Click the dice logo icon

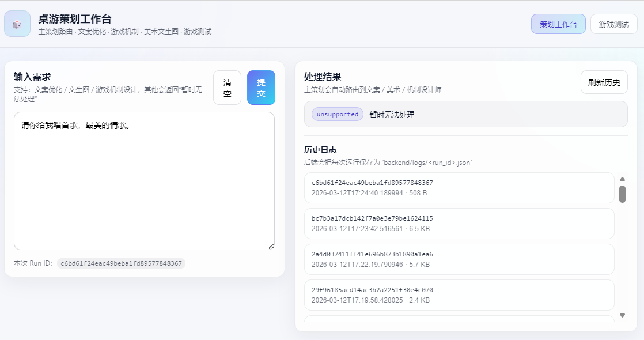pos(17,24)
